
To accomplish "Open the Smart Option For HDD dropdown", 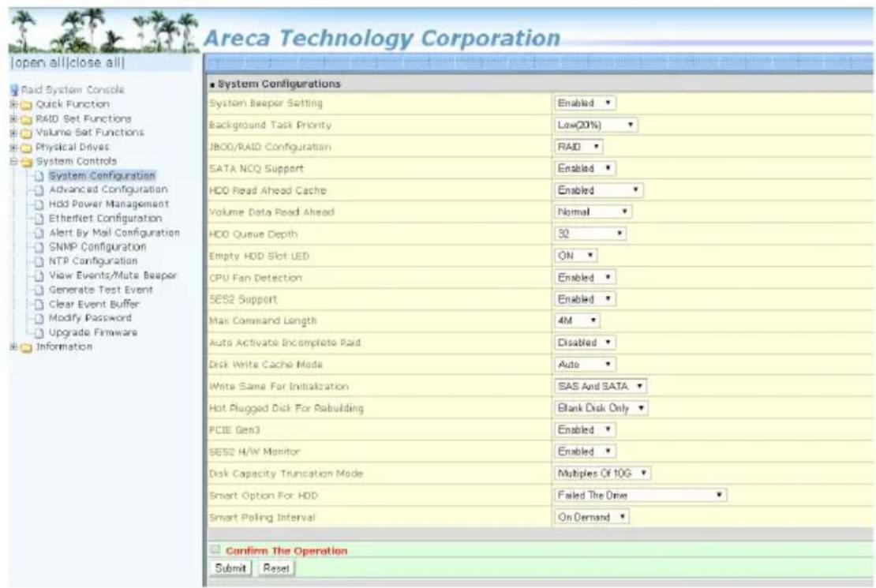I will [x=640, y=495].
